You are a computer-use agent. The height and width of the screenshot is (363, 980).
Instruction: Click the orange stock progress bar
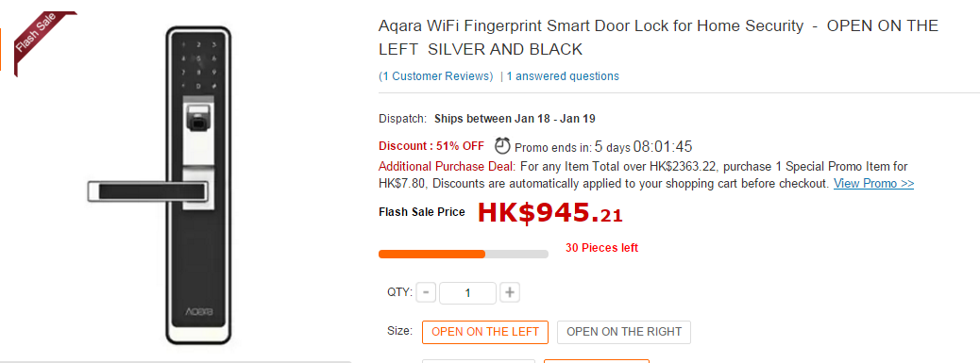(464, 254)
